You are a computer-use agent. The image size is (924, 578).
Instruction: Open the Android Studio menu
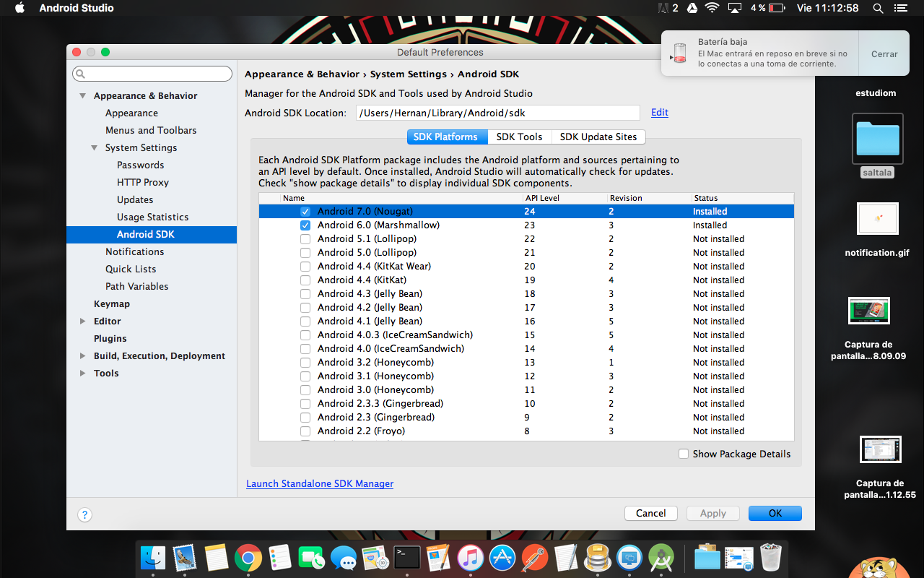[x=77, y=8]
